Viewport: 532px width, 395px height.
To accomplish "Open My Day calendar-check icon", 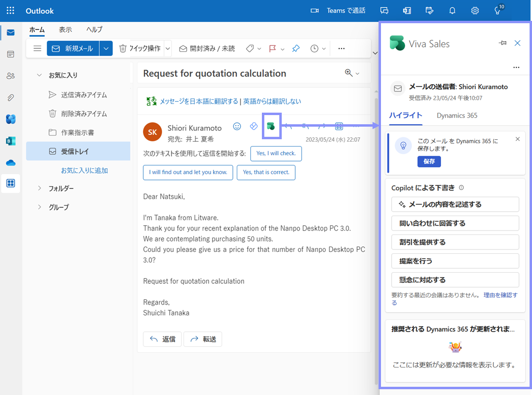I will pyautogui.click(x=429, y=11).
